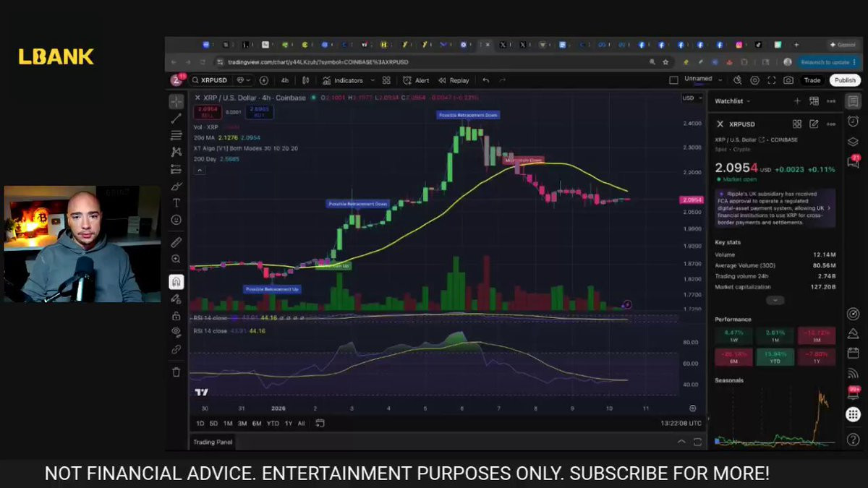Hide all drawings with eye icon
Screen dimensions: 868x488
tap(176, 332)
